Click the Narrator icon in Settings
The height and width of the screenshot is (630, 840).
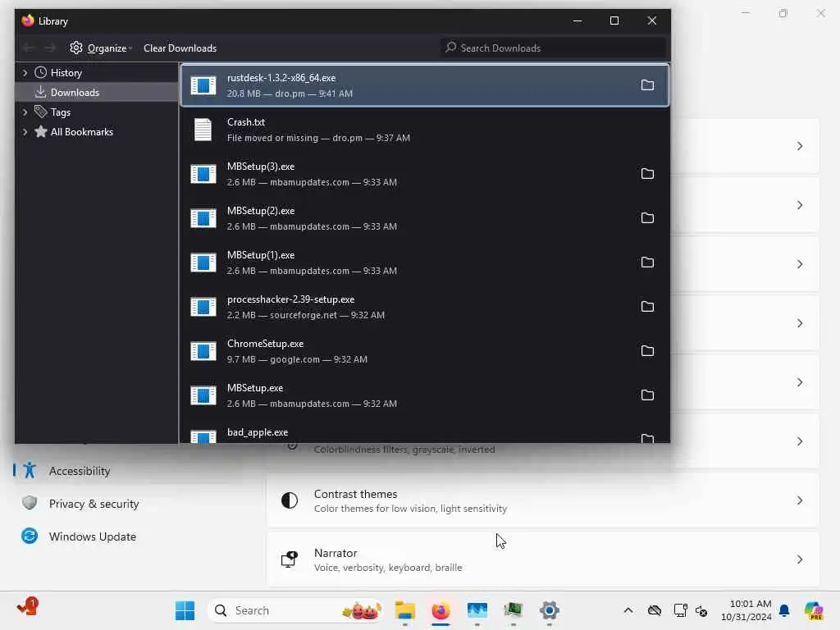tap(290, 559)
